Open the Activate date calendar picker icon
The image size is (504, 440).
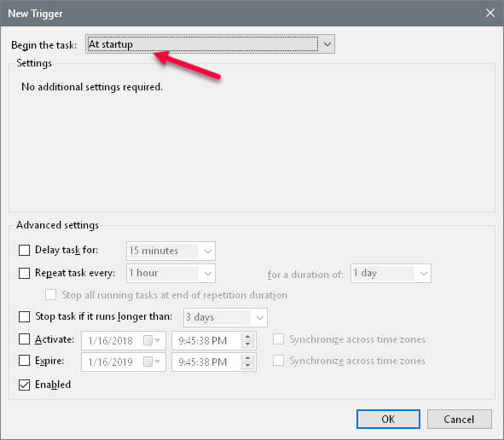click(151, 340)
